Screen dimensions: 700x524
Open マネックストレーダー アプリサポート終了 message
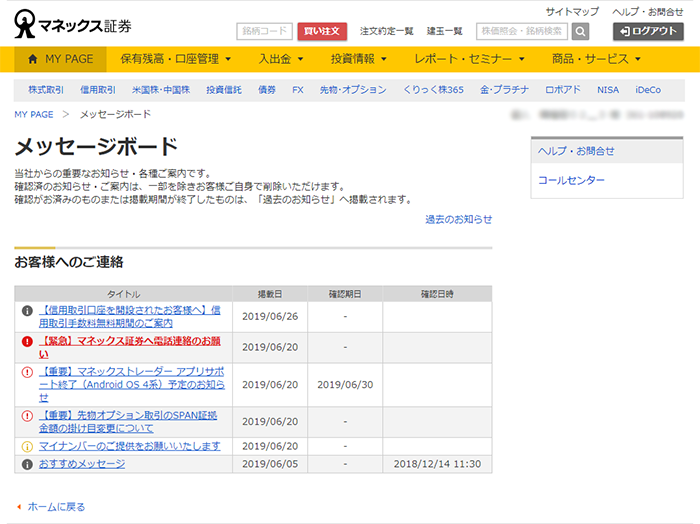click(x=132, y=384)
